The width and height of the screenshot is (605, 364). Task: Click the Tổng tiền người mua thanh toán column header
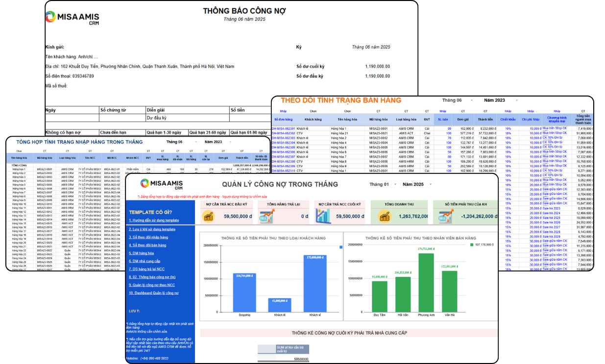(x=583, y=119)
